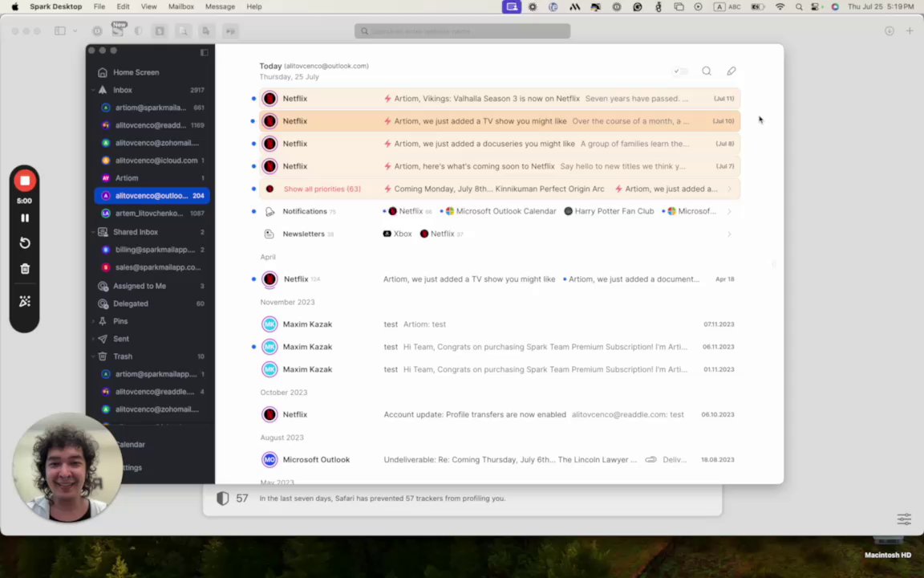Select the alitovcenco@zohomail inbox account
Image resolution: width=924 pixels, height=578 pixels.
pos(152,144)
